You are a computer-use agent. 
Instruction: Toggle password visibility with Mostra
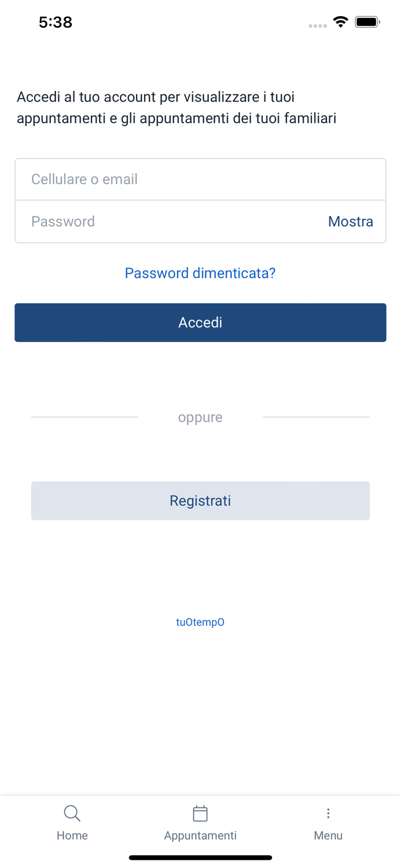(x=351, y=222)
